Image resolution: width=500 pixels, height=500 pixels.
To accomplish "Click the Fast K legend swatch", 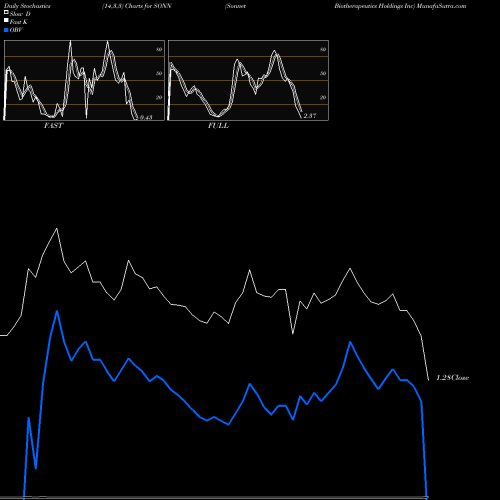I will (x=6, y=21).
